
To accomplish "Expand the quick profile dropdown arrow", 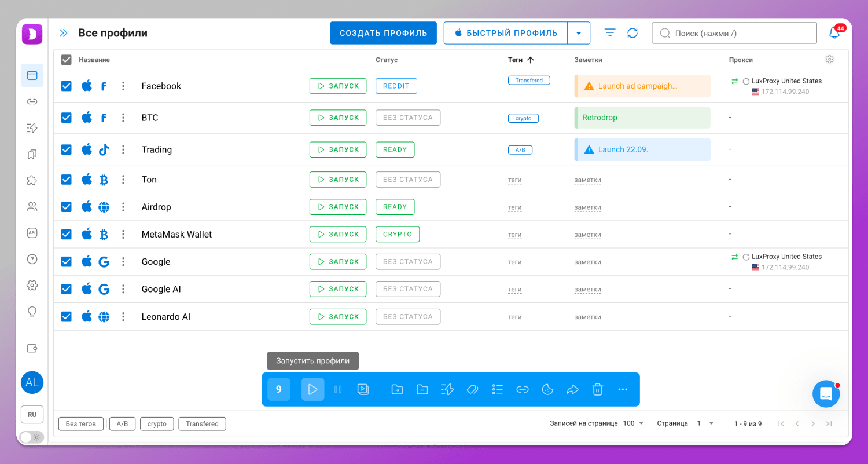I will (x=579, y=33).
